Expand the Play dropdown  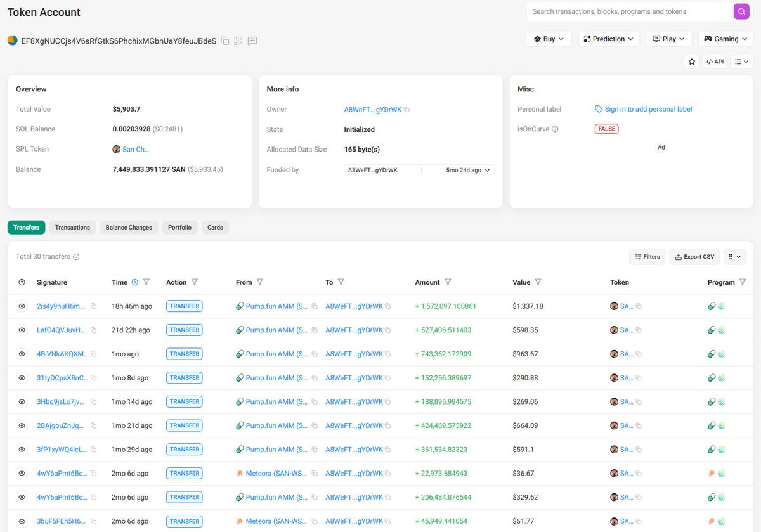[x=669, y=39]
